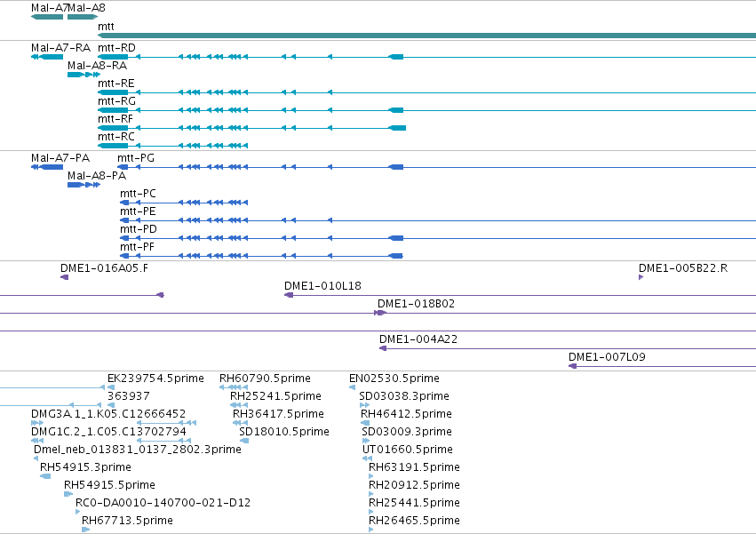Select the Mal-A7-RA transcript label
This screenshot has height=534, width=756.
click(x=60, y=48)
